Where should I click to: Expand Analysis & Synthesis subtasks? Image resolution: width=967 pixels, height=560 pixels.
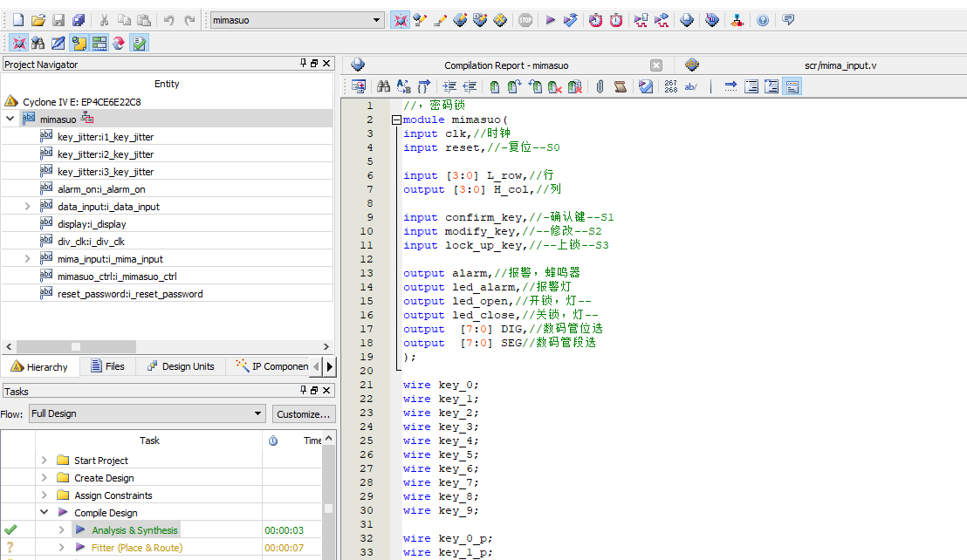point(61,529)
